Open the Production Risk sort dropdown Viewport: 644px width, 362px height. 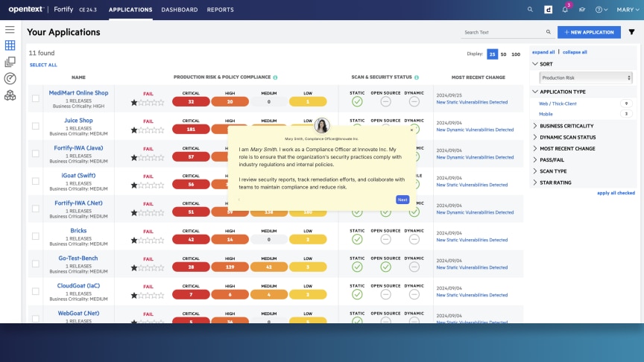click(587, 77)
